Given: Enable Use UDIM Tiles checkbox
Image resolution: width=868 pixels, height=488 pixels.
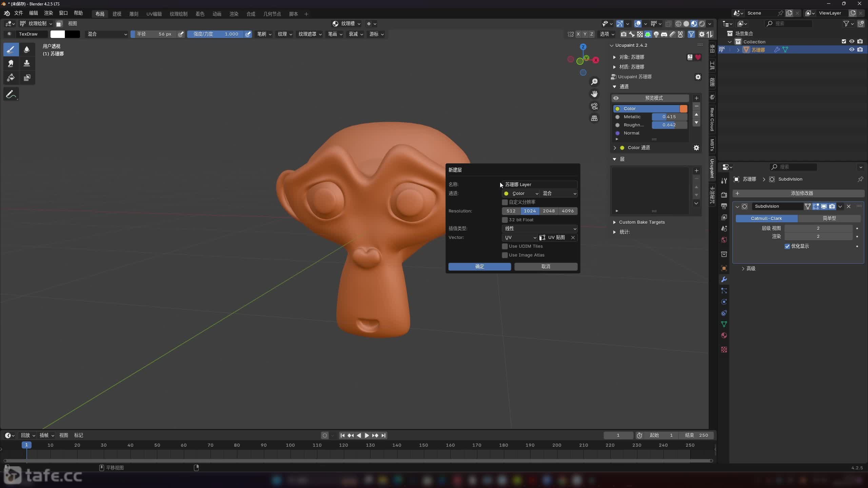Looking at the screenshot, I should 505,246.
